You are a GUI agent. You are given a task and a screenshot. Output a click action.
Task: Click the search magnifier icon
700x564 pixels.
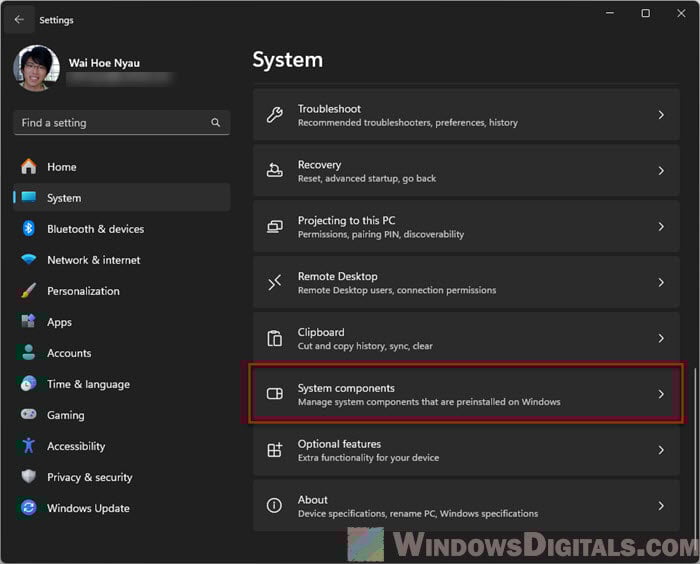pyautogui.click(x=216, y=122)
